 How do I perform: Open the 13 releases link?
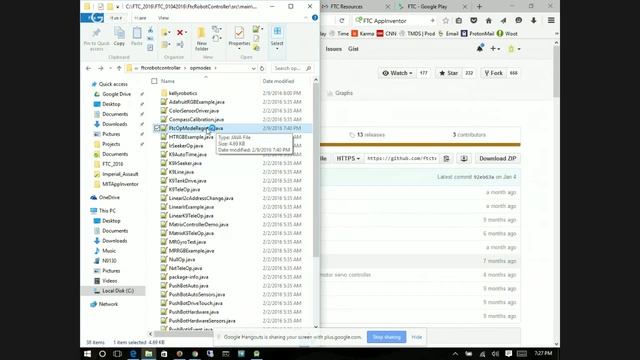tap(367, 135)
